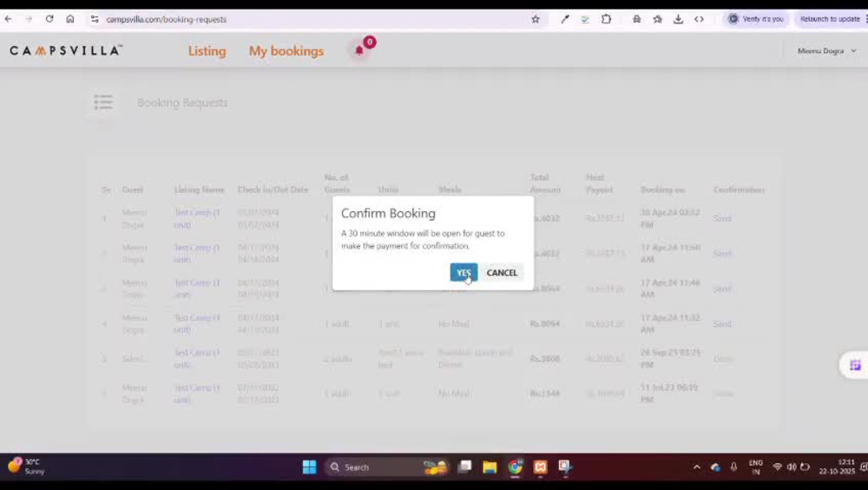Open the Windows Start menu
Image resolution: width=868 pixels, height=490 pixels.
coord(310,467)
